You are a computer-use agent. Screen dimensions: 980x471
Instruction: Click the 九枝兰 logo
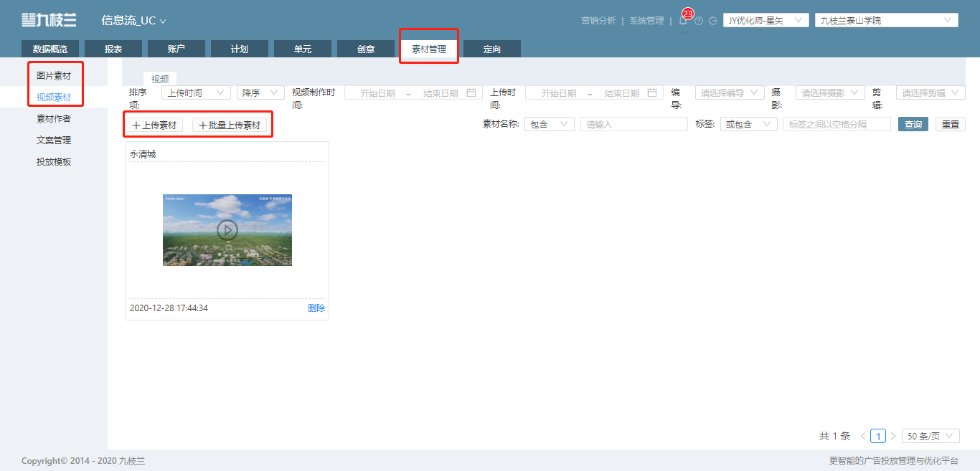[49, 20]
